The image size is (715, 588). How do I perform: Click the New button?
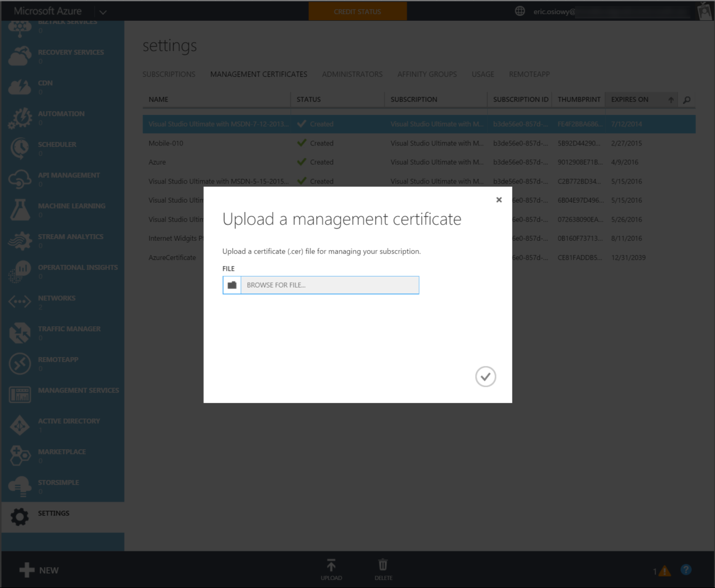coord(39,570)
